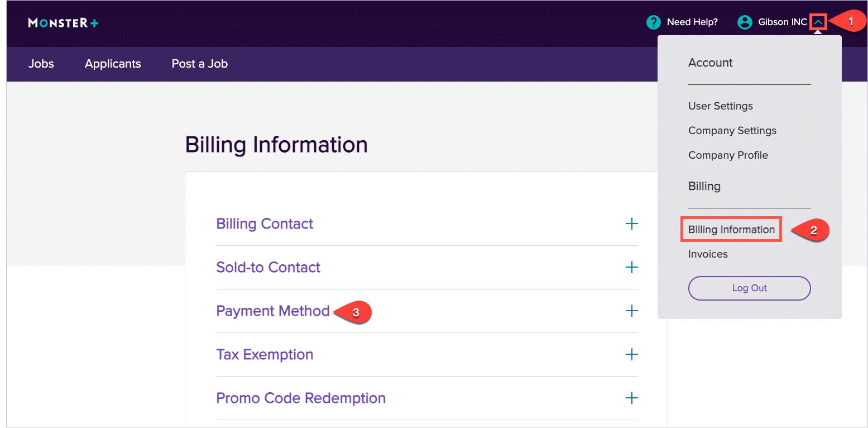Click the Monster+ logo
Image resolution: width=868 pixels, height=428 pixels.
[63, 23]
